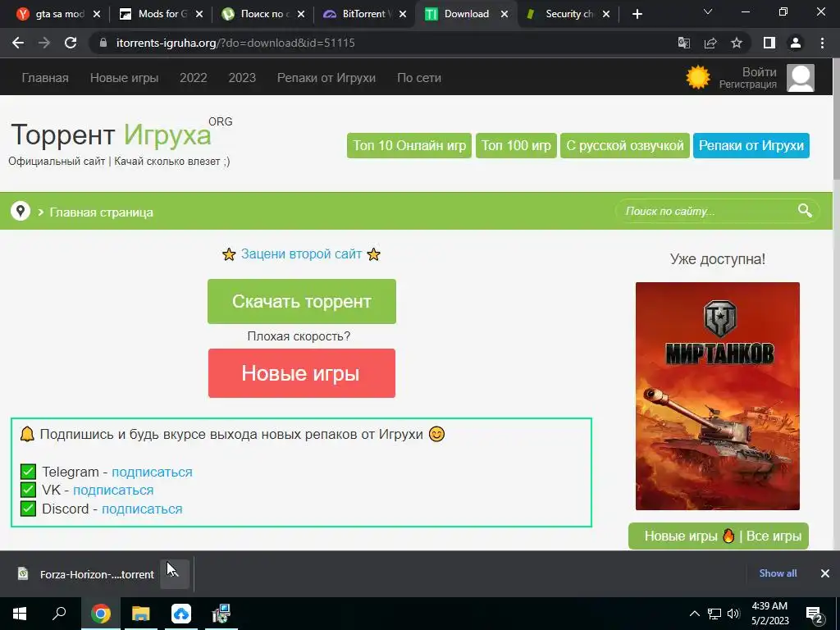This screenshot has width=840, height=630.
Task: Close the active Download tab
Action: (504, 15)
